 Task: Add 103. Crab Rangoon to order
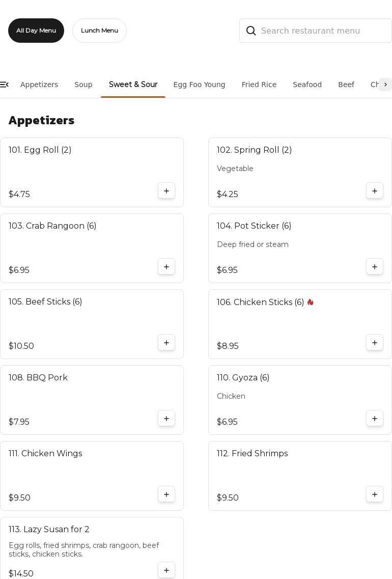(166, 267)
